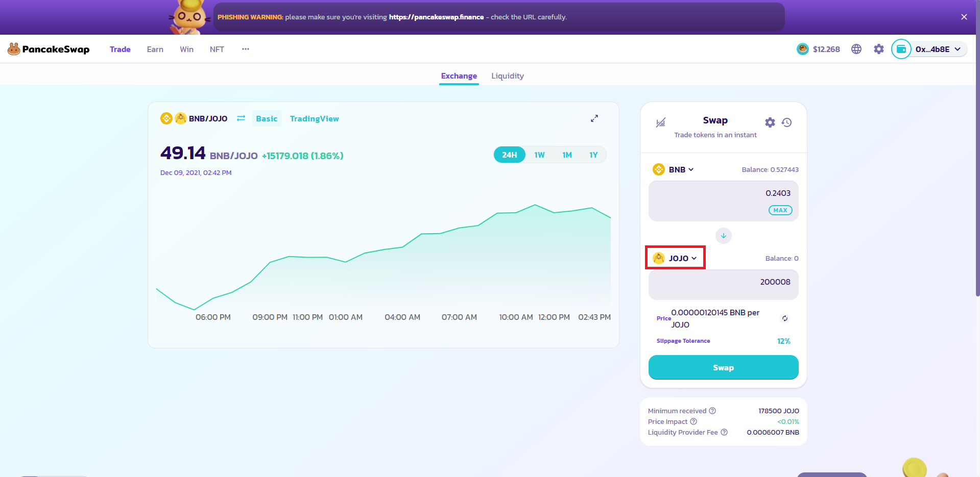Open global settings gear in navbar

pyautogui.click(x=879, y=49)
